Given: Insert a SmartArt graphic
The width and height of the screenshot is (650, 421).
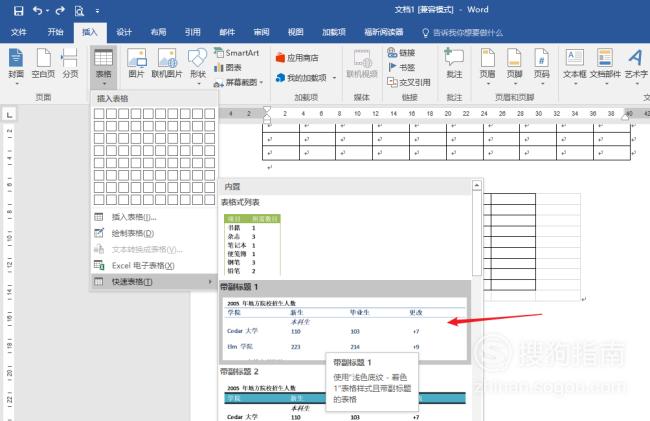Looking at the screenshot, I should (x=236, y=53).
